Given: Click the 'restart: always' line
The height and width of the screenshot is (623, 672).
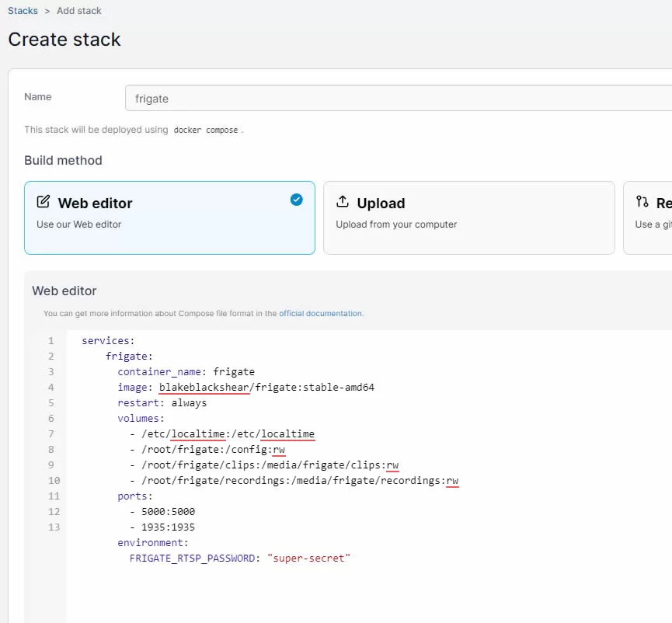Looking at the screenshot, I should 162,402.
